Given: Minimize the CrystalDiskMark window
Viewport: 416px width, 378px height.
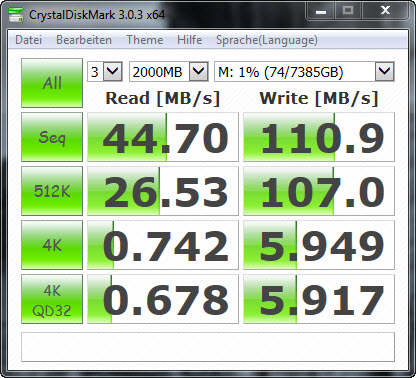Looking at the screenshot, I should click(x=321, y=11).
